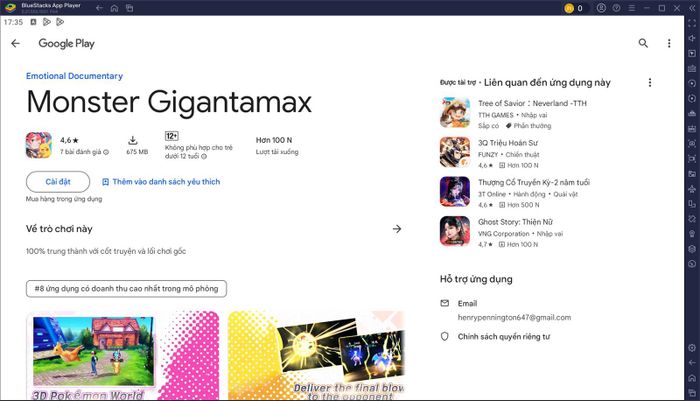This screenshot has width=700, height=401.
Task: Open Google Play three-dot overflow menu
Action: pyautogui.click(x=669, y=43)
